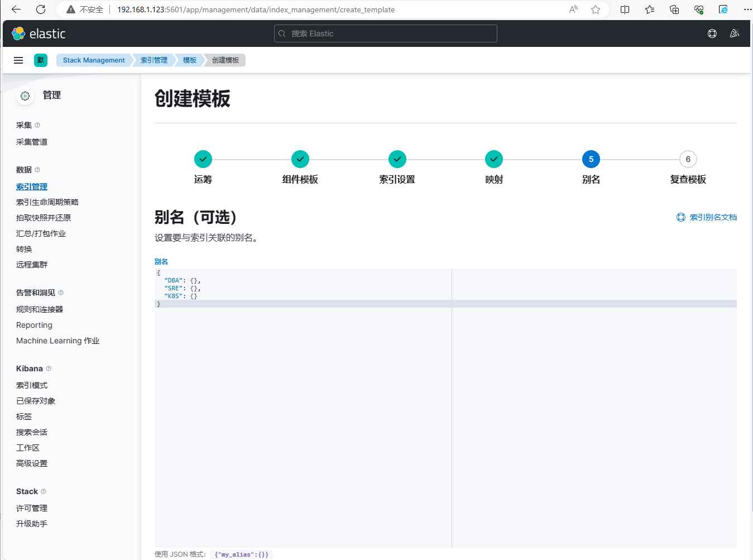
Task: Go to component templates step
Action: (x=300, y=160)
